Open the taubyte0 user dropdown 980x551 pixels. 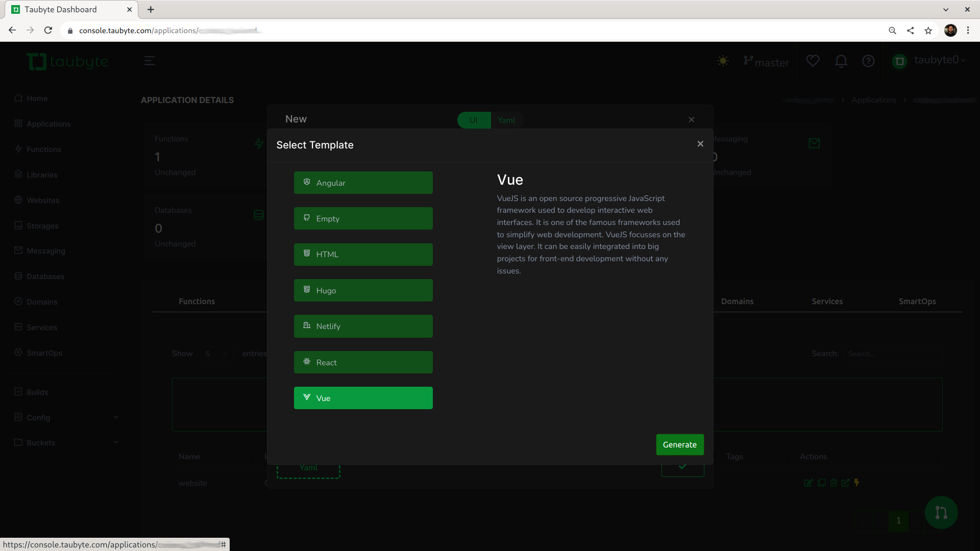point(929,61)
